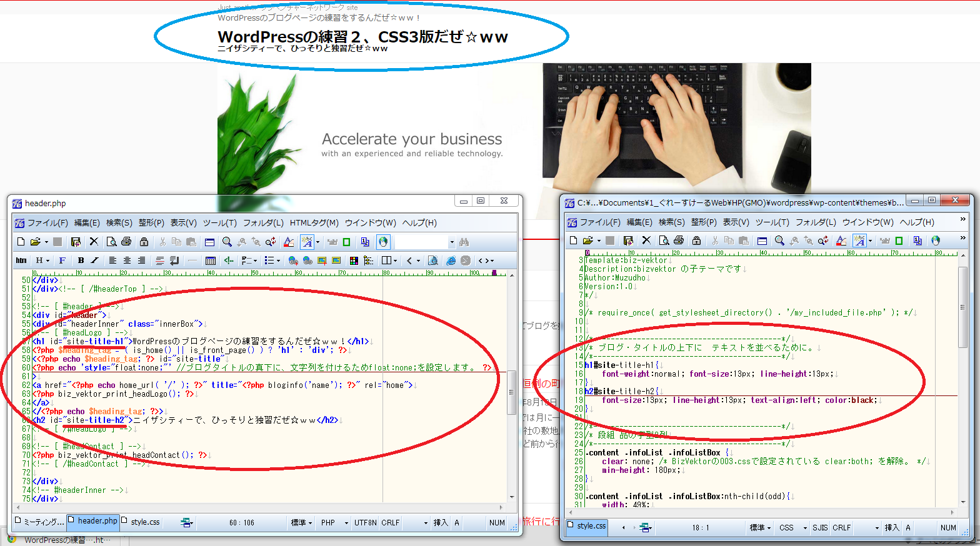Open a file in the header.php window
Screen dimensions: 980x546
pyautogui.click(x=35, y=242)
